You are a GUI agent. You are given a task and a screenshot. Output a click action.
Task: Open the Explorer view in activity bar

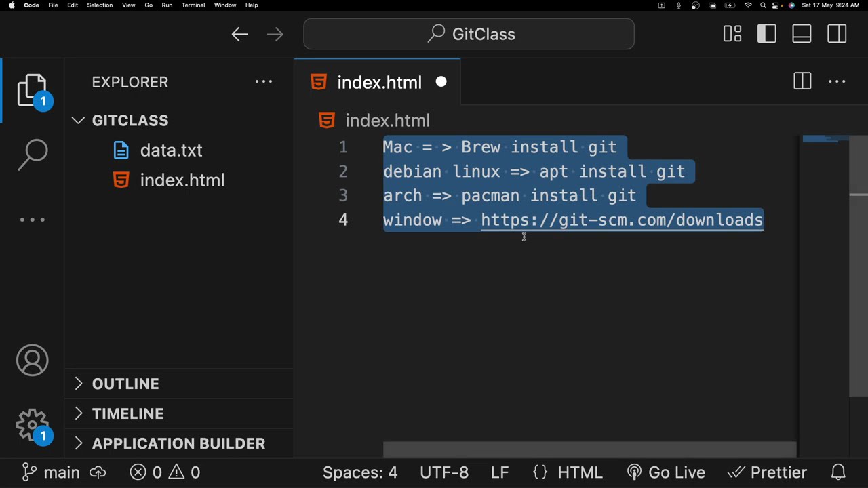pos(33,90)
